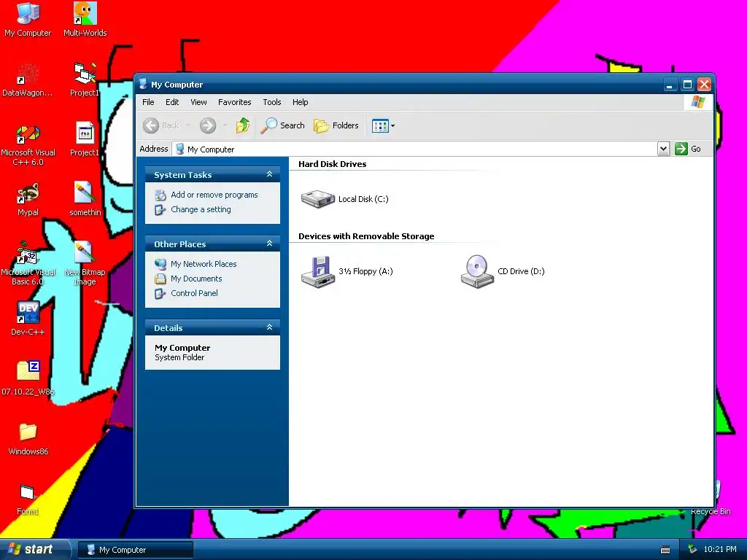Open My Network Places link
Screen dimensions: 747x560
204,264
